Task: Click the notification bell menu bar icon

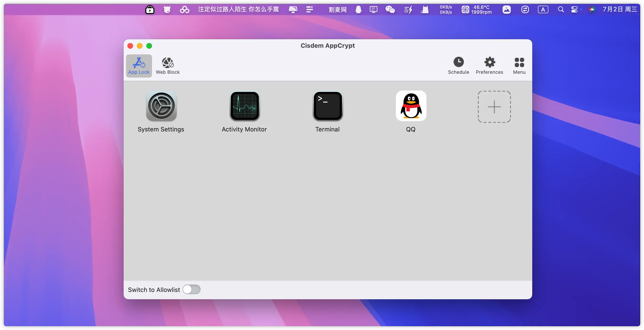Action: tap(358, 9)
